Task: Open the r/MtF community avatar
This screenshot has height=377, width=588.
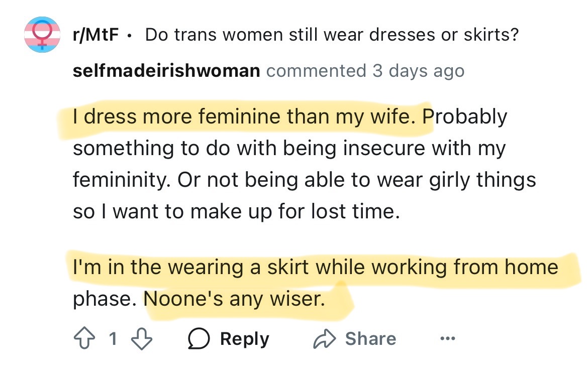Action: pos(42,35)
